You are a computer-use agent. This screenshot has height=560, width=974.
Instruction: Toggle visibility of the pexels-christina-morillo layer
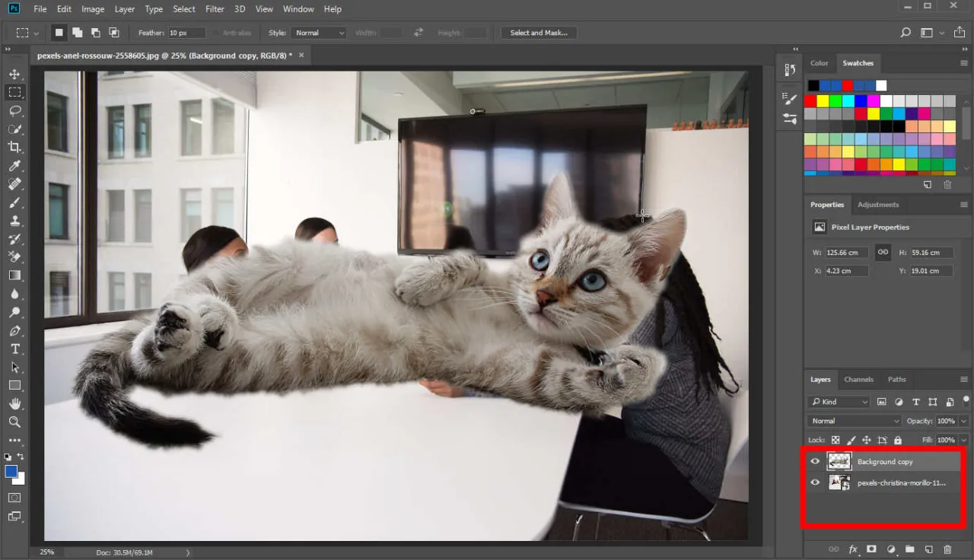click(816, 483)
